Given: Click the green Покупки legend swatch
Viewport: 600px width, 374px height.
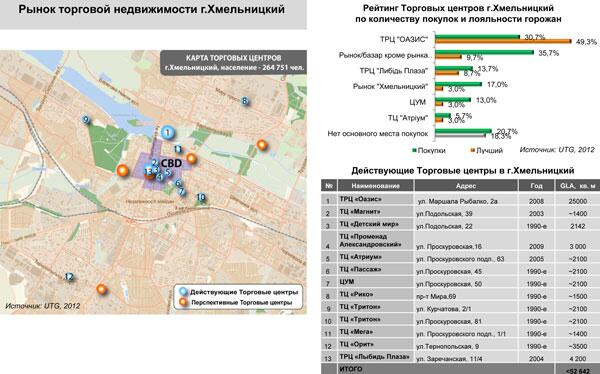Looking at the screenshot, I should click(x=414, y=150).
